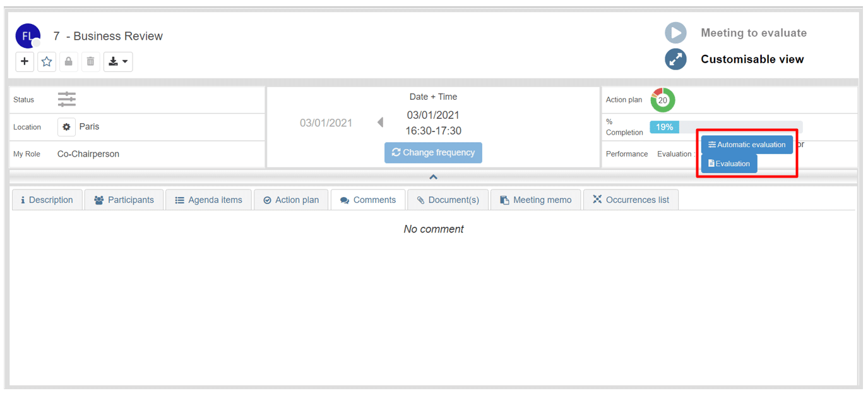
Task: Open the Location gear settings
Action: point(66,127)
